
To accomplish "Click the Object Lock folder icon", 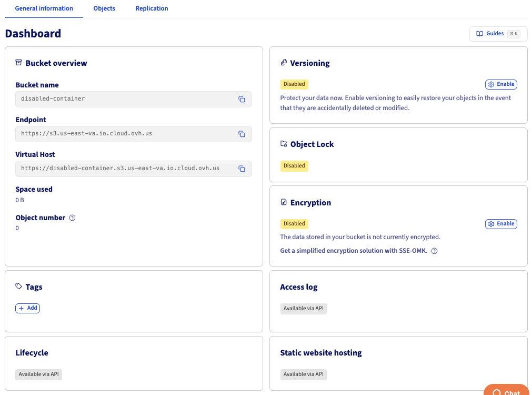I will pos(284,144).
